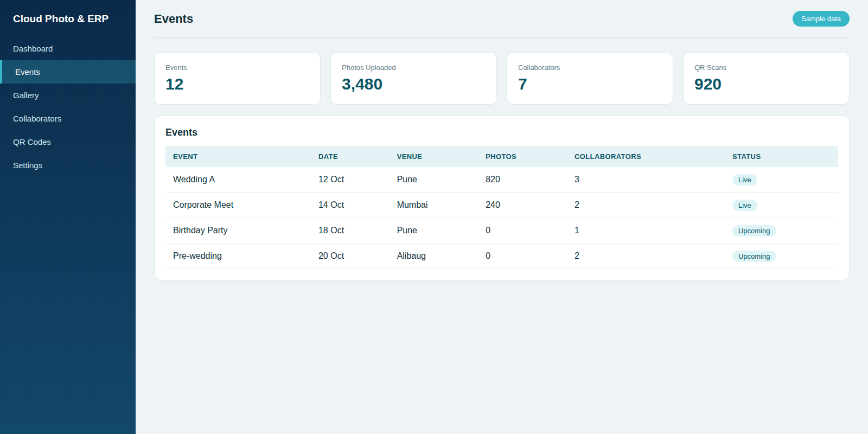This screenshot has height=434, width=868.
Task: Click the Cloud Photo & ERP title
Action: tap(61, 19)
